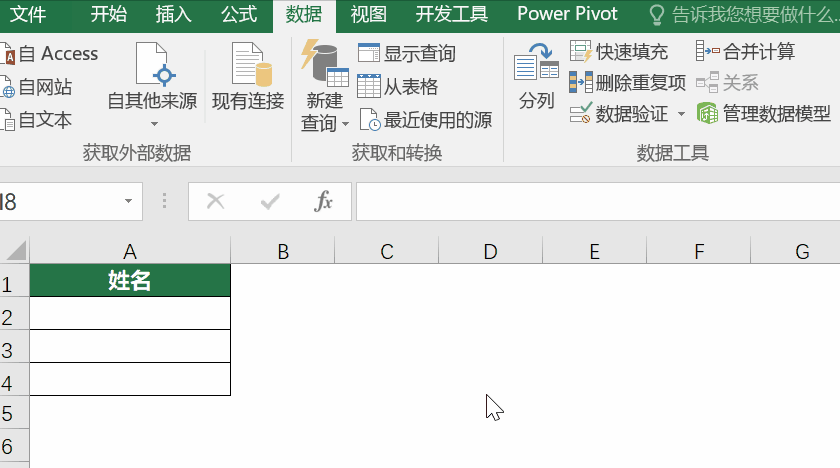Select row 1 header
This screenshot has width=840, height=468.
tap(14, 280)
